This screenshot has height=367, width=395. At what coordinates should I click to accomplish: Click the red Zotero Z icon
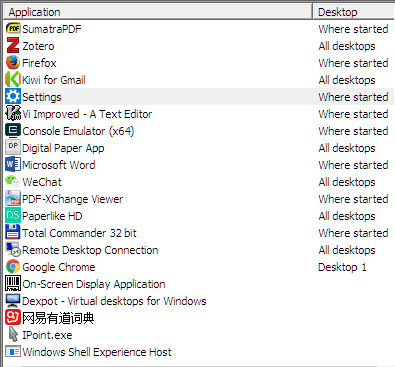(x=13, y=46)
